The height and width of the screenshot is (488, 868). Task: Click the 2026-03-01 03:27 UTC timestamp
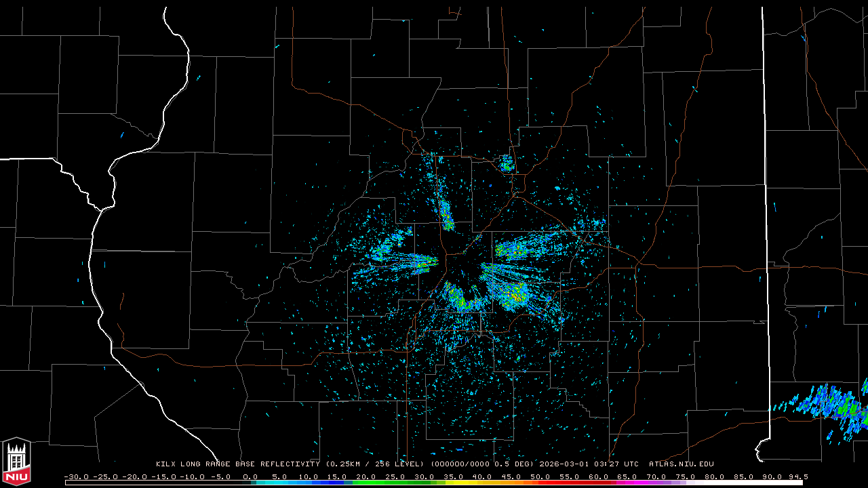[589, 464]
